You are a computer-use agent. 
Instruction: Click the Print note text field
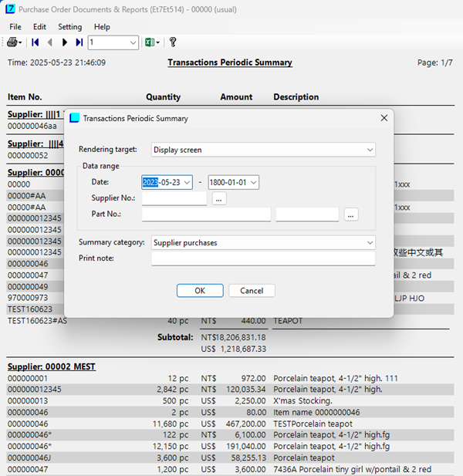click(263, 258)
